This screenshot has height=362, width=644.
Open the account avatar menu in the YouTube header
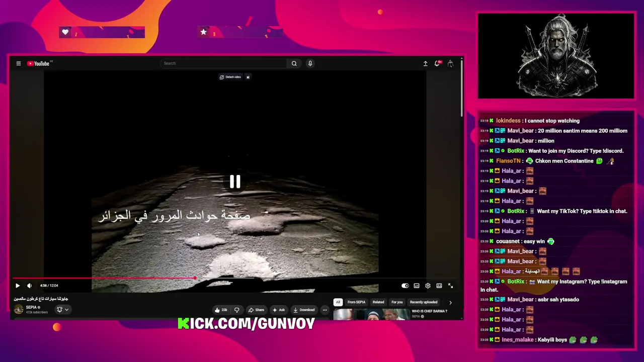450,63
